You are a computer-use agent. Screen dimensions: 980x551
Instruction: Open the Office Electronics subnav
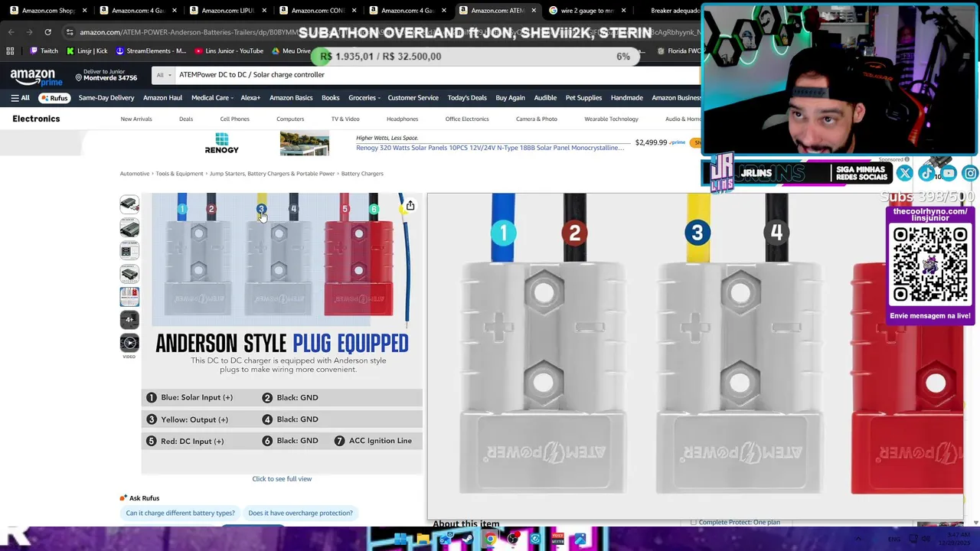pos(467,119)
